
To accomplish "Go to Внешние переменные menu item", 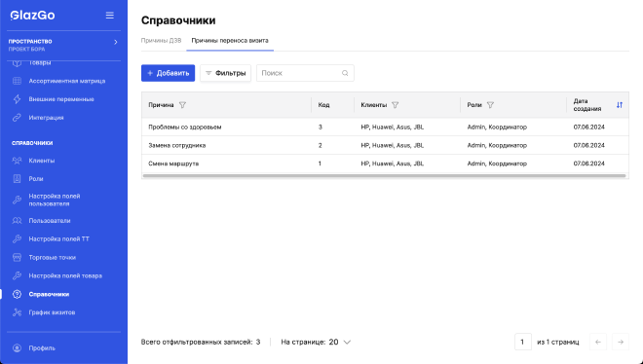I will click(61, 99).
